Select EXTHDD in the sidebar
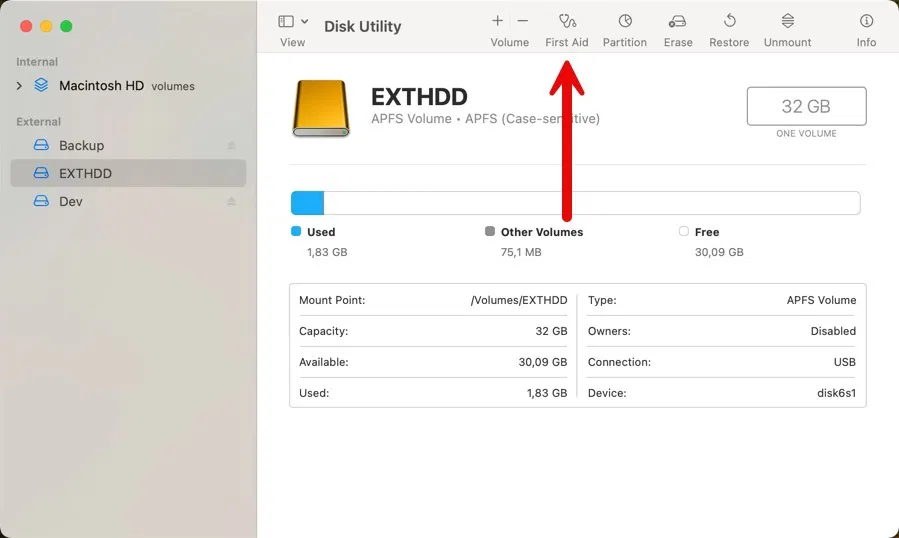 click(128, 173)
